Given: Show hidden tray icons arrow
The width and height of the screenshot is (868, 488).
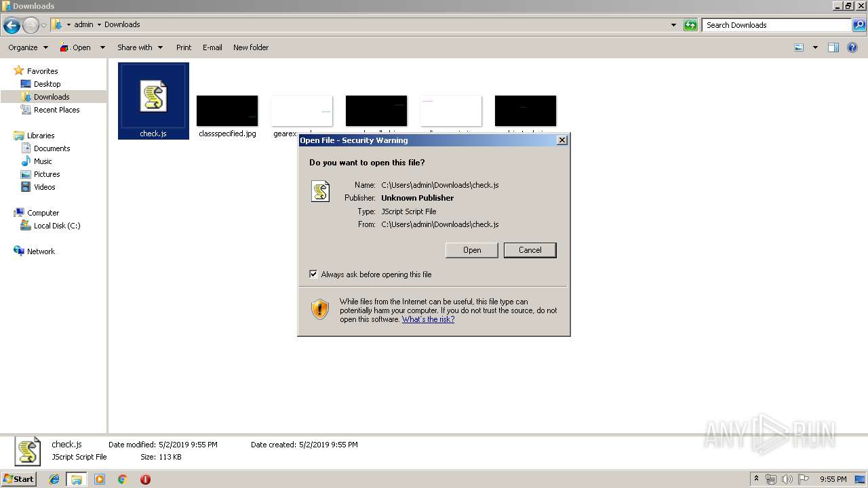Looking at the screenshot, I should point(757,479).
